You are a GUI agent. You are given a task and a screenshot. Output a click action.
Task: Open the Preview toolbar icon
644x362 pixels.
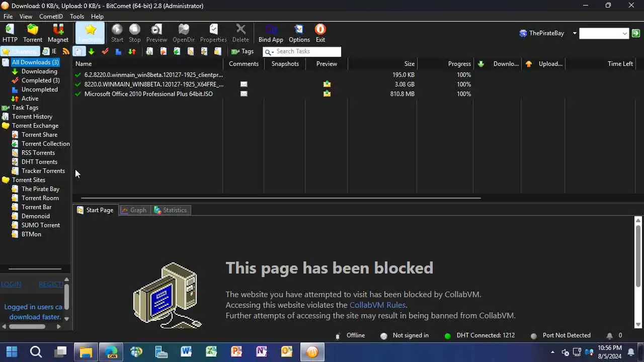point(156,33)
